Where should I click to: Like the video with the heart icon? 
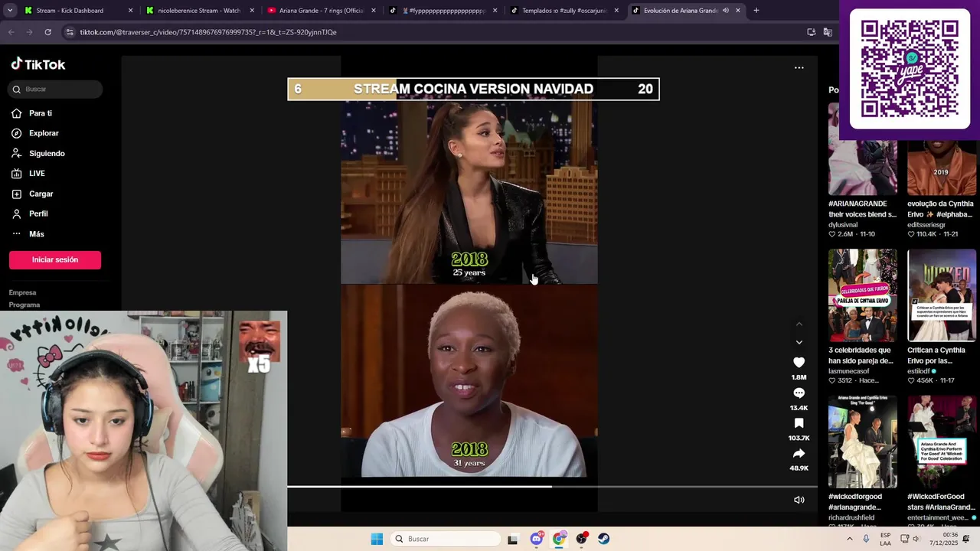click(799, 362)
